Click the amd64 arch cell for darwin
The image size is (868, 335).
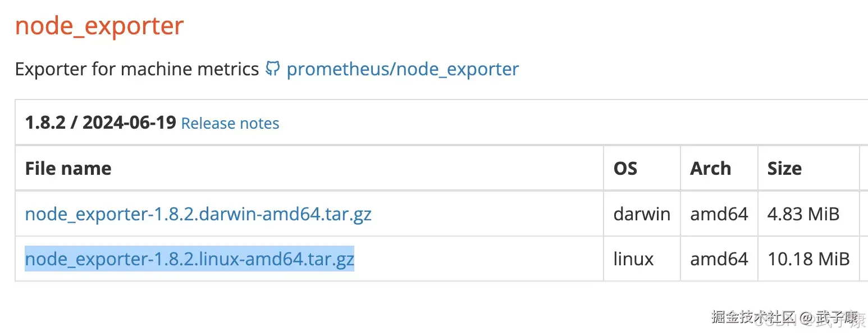[x=719, y=214]
